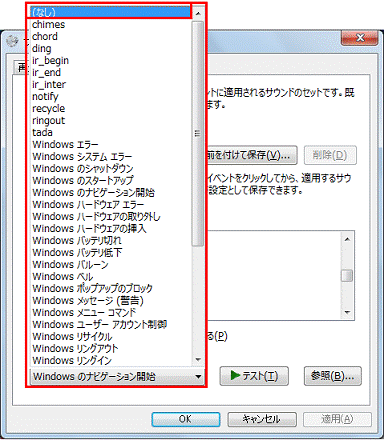Pick Windows ハードウェアの挿入 entry
384x442 pixels.
point(111,228)
